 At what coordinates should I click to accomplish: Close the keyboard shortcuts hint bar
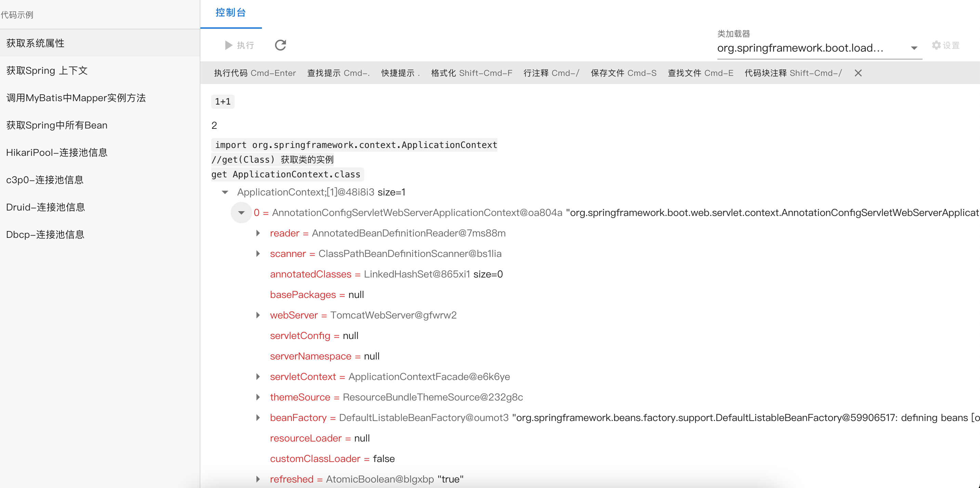tap(858, 73)
